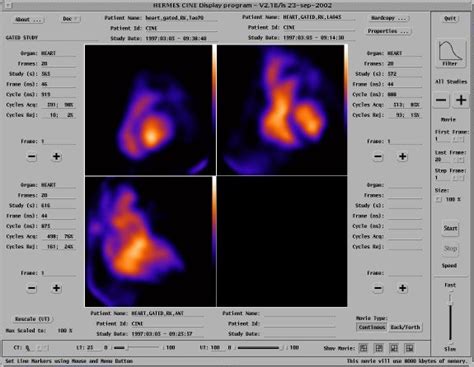474x367 pixels.
Task: Adjust the Fast/Slow speed slider
Action: tap(450, 317)
